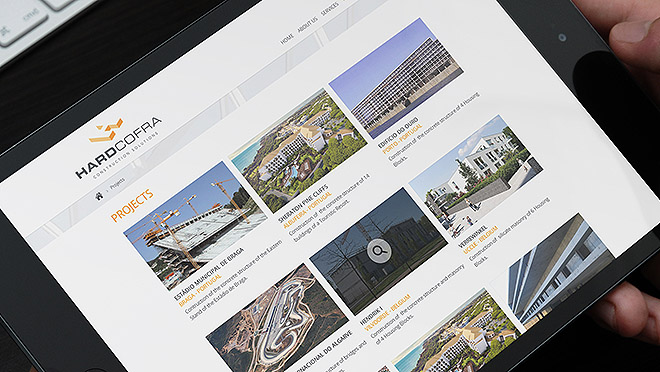Click the Hardcofra logo
The image size is (660, 372).
pyautogui.click(x=119, y=147)
